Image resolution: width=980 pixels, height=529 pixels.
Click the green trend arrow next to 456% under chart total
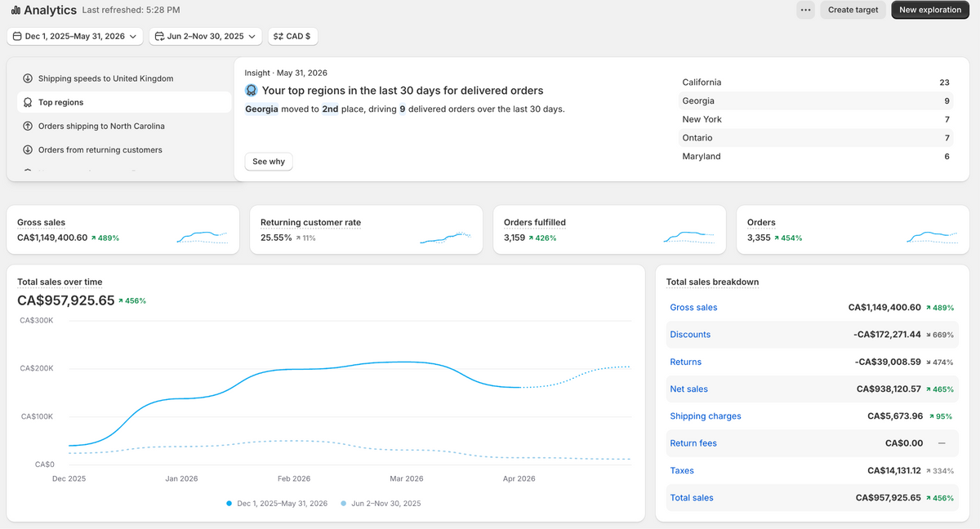pyautogui.click(x=121, y=300)
